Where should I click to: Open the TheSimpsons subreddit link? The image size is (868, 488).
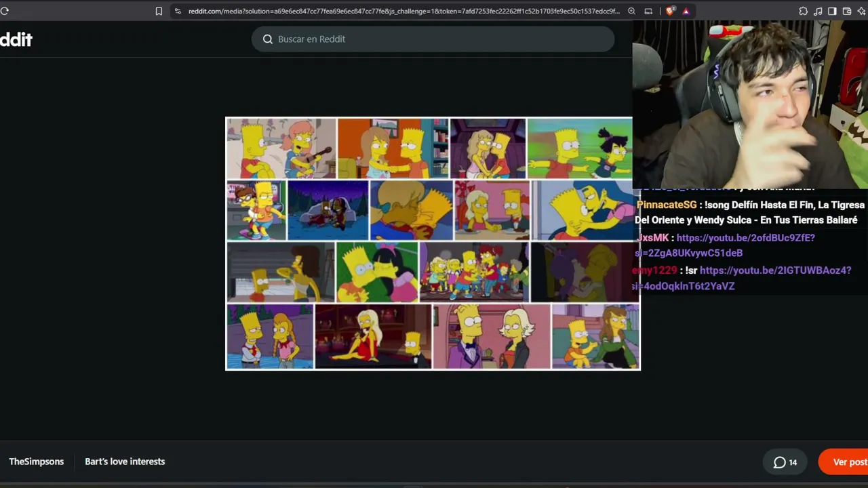[37, 462]
